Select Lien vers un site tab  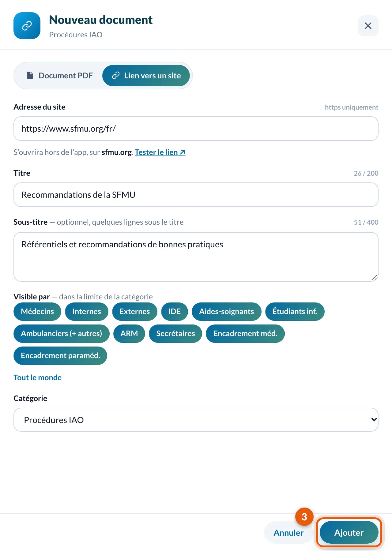click(146, 76)
